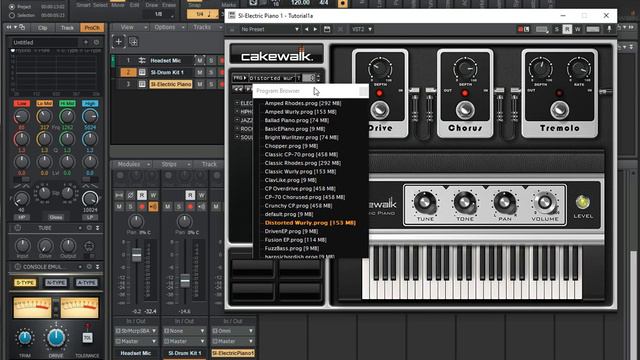Click the duplicate track icon beside Add Track
The width and height of the screenshot is (640, 360).
133,42
